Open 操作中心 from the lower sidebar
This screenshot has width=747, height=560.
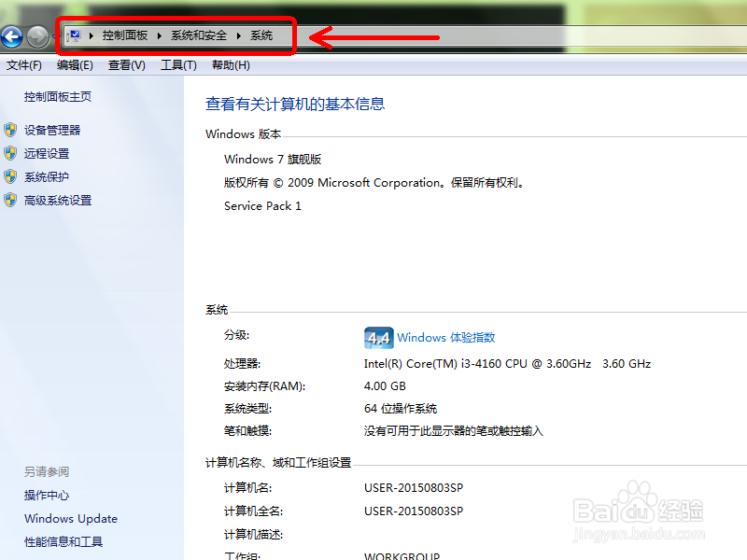tap(47, 495)
